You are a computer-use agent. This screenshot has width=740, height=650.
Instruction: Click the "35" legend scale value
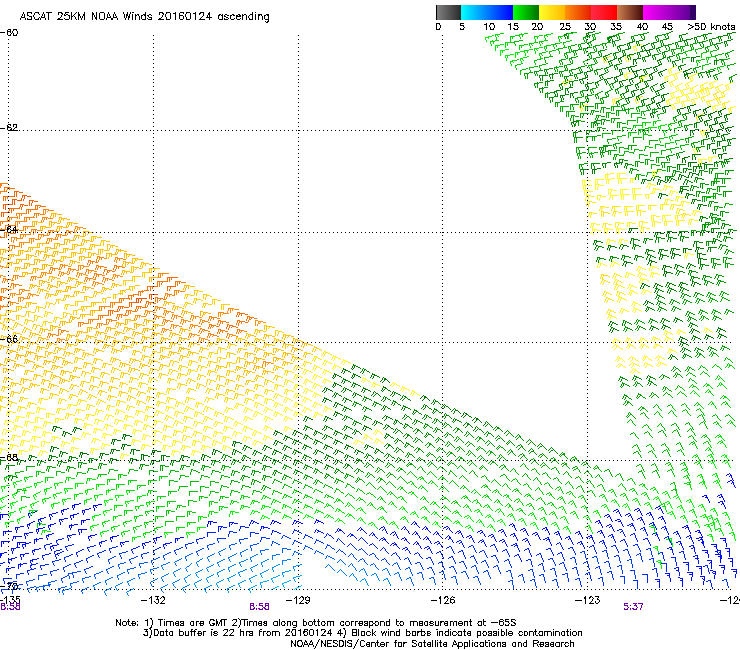616,27
